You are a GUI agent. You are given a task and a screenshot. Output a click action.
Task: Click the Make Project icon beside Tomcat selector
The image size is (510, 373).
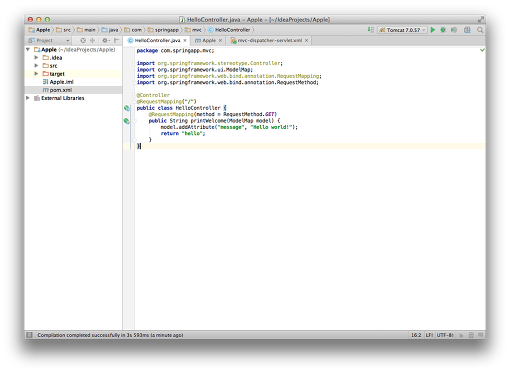click(x=371, y=30)
